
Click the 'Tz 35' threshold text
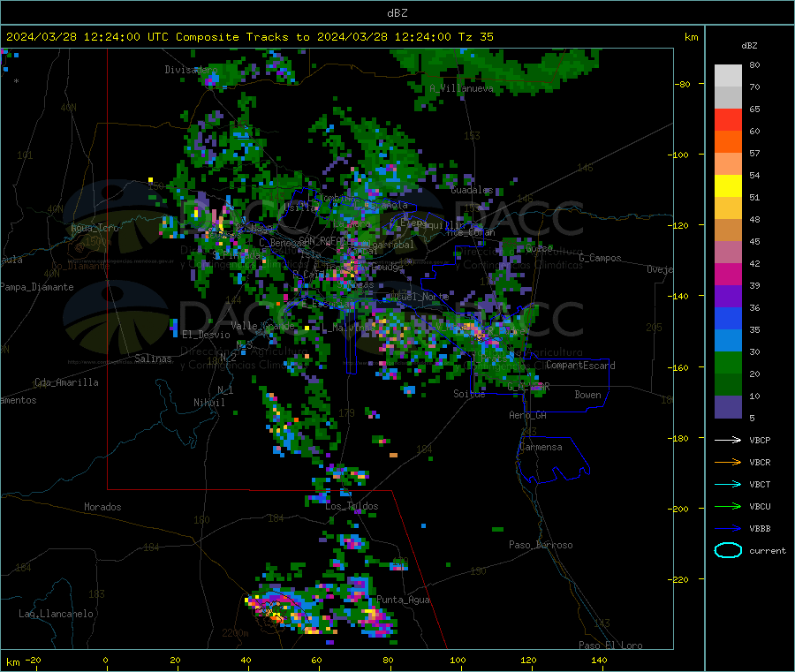coord(475,37)
